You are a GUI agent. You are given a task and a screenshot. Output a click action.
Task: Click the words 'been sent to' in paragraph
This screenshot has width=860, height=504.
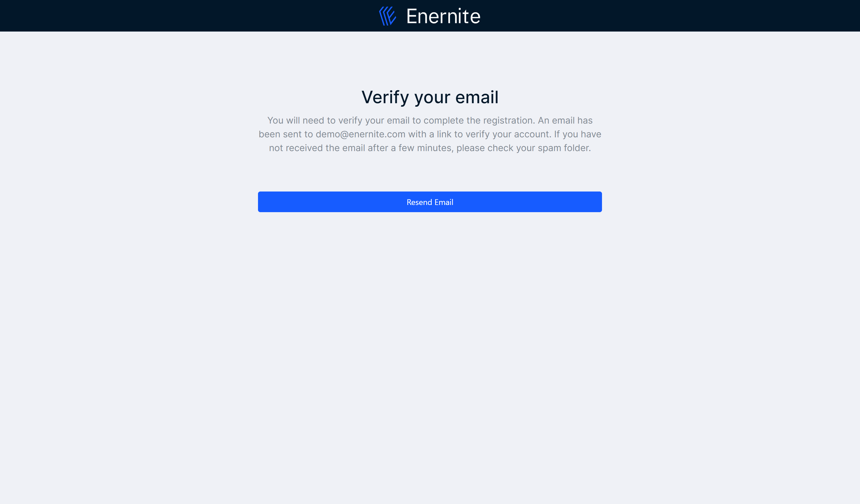pos(286,134)
